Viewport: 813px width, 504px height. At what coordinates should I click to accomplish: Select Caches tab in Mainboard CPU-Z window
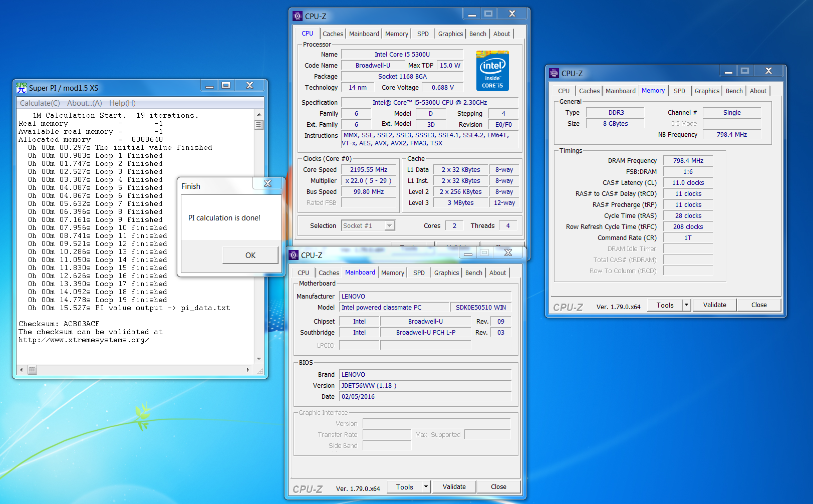[x=329, y=273]
